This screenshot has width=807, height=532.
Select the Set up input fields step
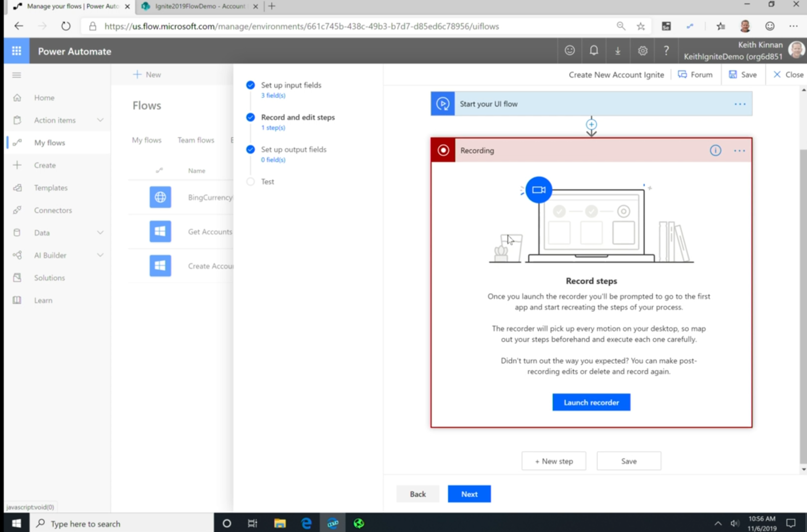click(291, 85)
